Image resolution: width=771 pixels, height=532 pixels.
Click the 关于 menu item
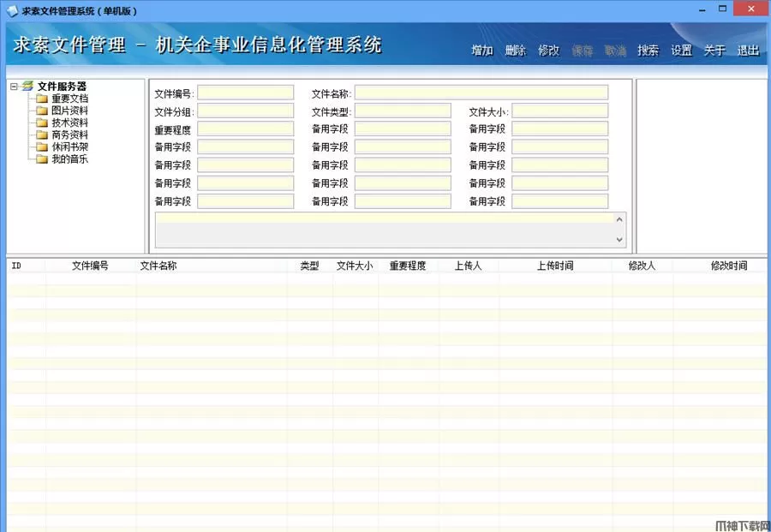coord(714,51)
